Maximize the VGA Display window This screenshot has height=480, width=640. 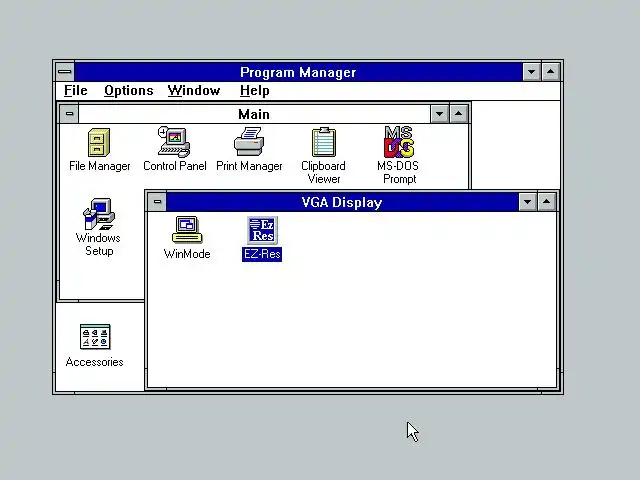pyautogui.click(x=547, y=202)
